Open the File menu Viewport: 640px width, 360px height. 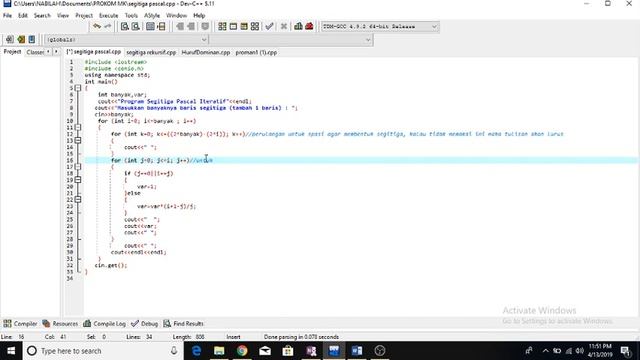coord(7,16)
